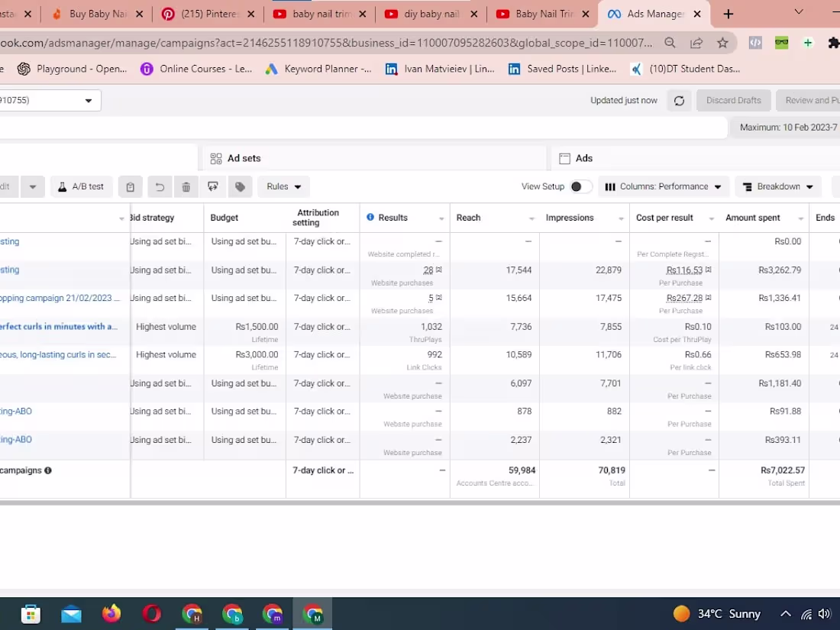Switch to the Baby Nail Trimmer YouTube tab
840x630 pixels.
click(543, 14)
